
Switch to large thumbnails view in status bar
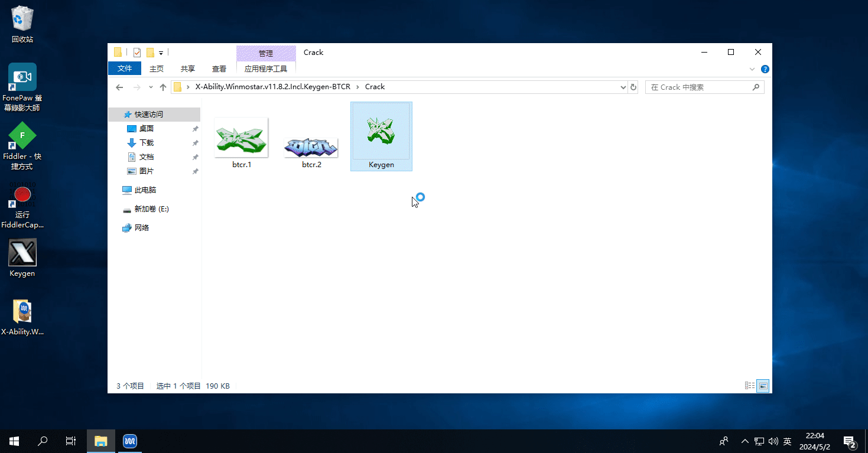763,386
